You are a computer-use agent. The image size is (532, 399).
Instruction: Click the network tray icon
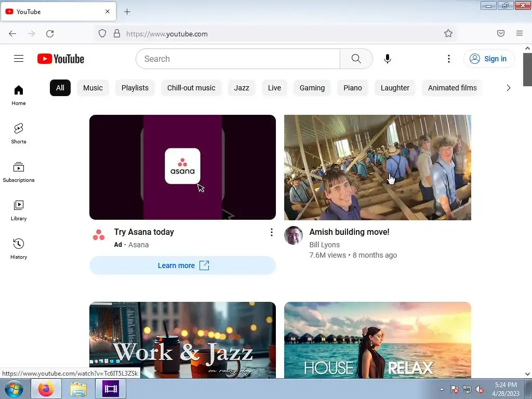(467, 390)
